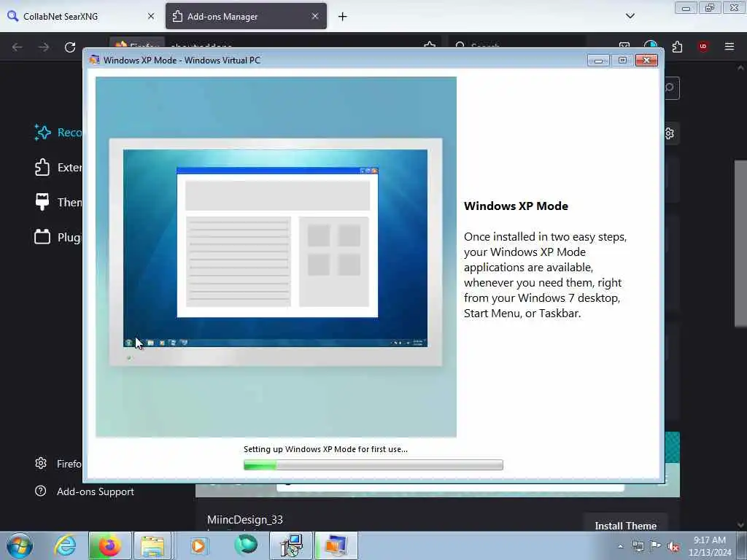Launch Internet Explorer from the taskbar
This screenshot has width=747, height=560.
coord(65,545)
